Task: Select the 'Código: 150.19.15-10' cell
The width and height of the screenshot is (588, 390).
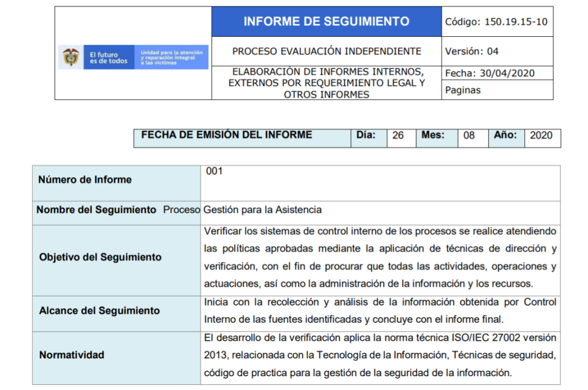Action: tap(496, 22)
